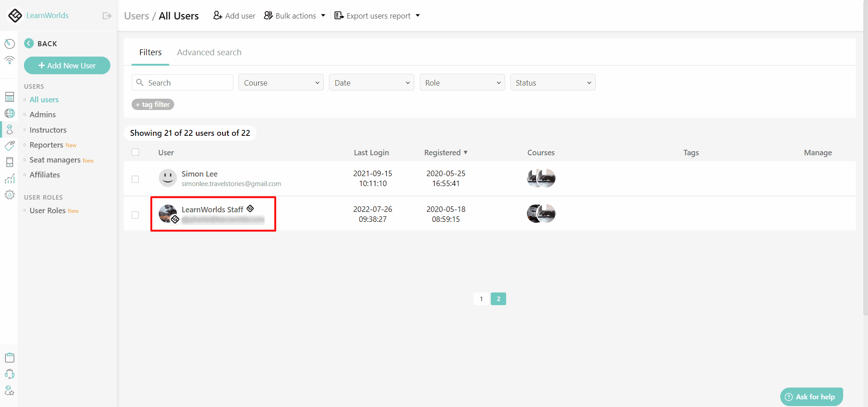Click the Users breadcrumb link
Viewport: 868px width, 407px height.
coord(137,16)
